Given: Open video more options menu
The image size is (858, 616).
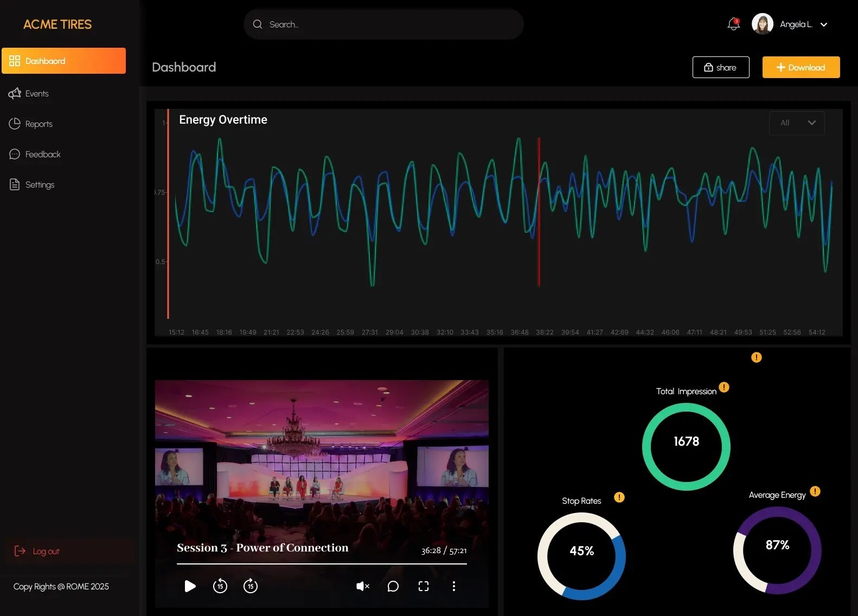Looking at the screenshot, I should pyautogui.click(x=454, y=586).
